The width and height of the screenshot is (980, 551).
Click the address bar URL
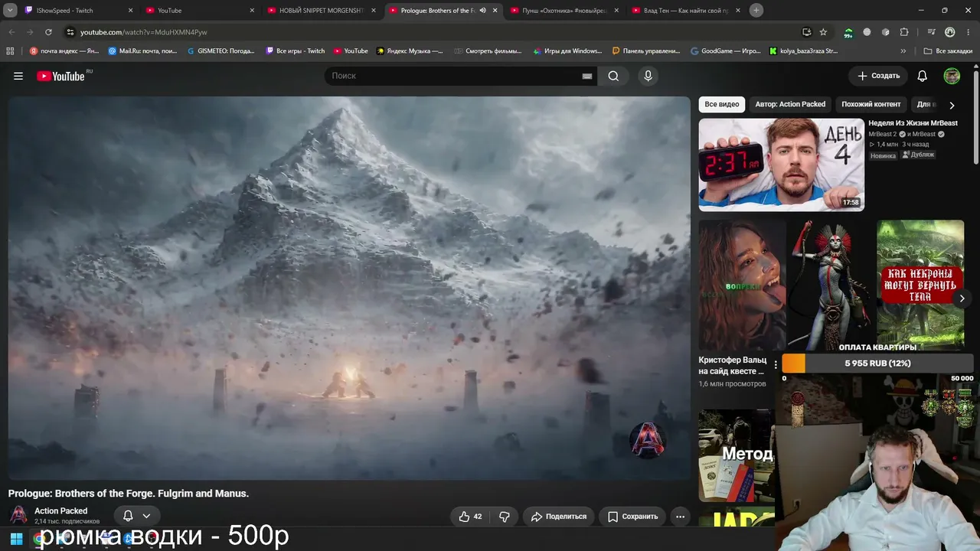pyautogui.click(x=143, y=32)
